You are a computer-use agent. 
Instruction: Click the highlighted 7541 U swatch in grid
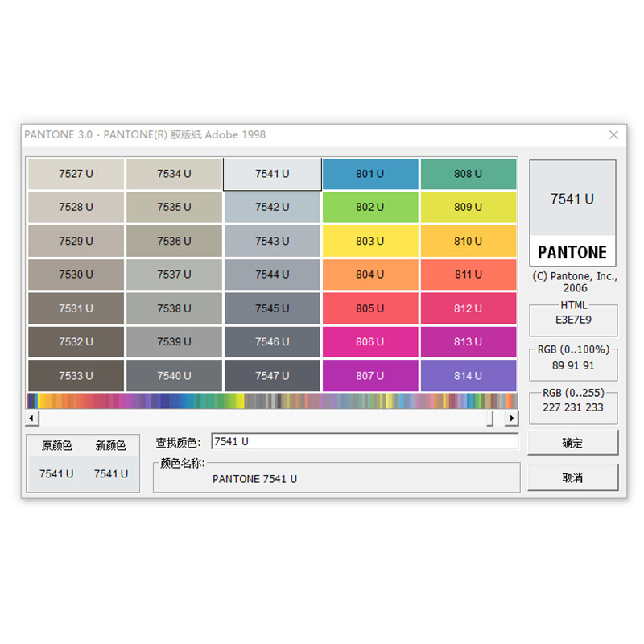click(x=272, y=174)
